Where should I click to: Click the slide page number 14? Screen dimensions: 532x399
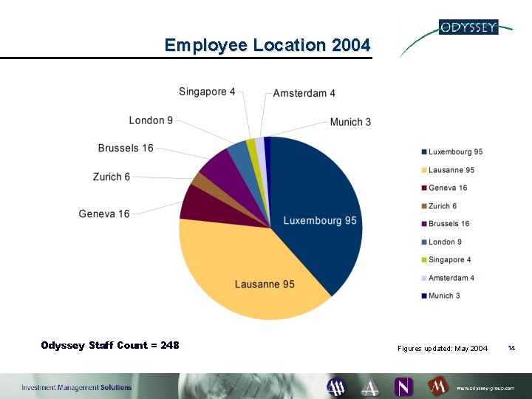click(x=511, y=348)
